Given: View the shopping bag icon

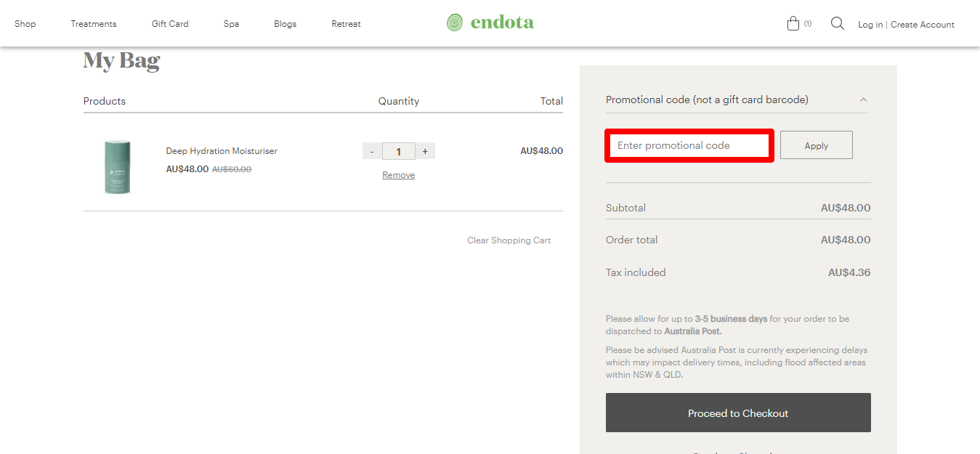Looking at the screenshot, I should point(793,23).
